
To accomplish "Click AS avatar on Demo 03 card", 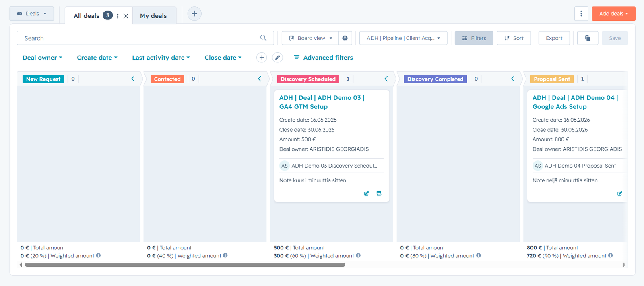I will tap(285, 166).
